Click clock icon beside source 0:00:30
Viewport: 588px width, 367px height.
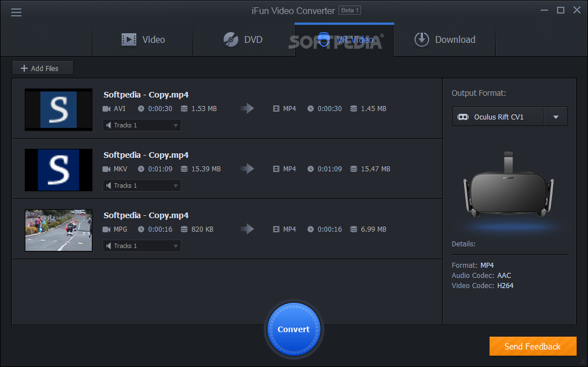click(141, 109)
